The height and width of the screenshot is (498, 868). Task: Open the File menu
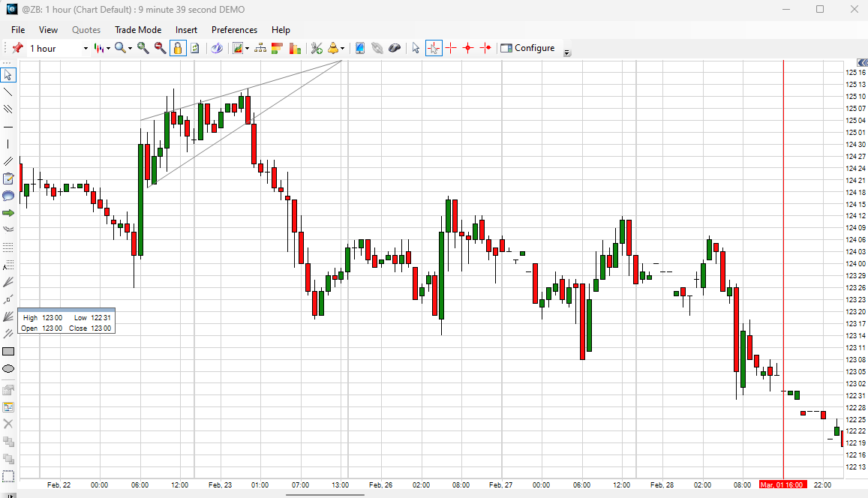[18, 30]
